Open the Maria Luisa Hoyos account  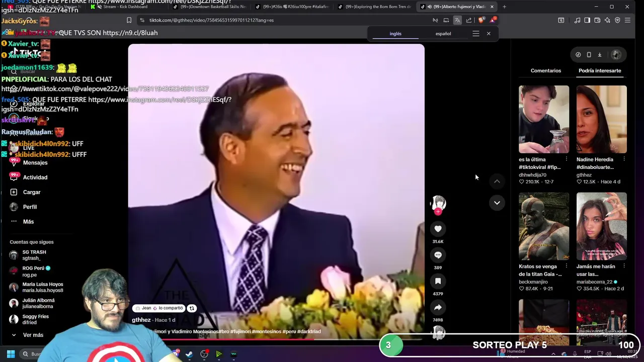38,287
